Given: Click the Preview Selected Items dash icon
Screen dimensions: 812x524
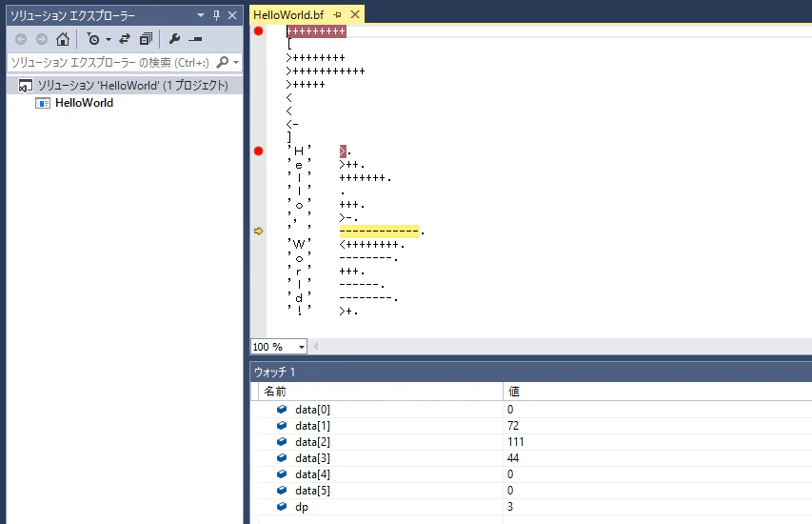Looking at the screenshot, I should click(x=195, y=39).
